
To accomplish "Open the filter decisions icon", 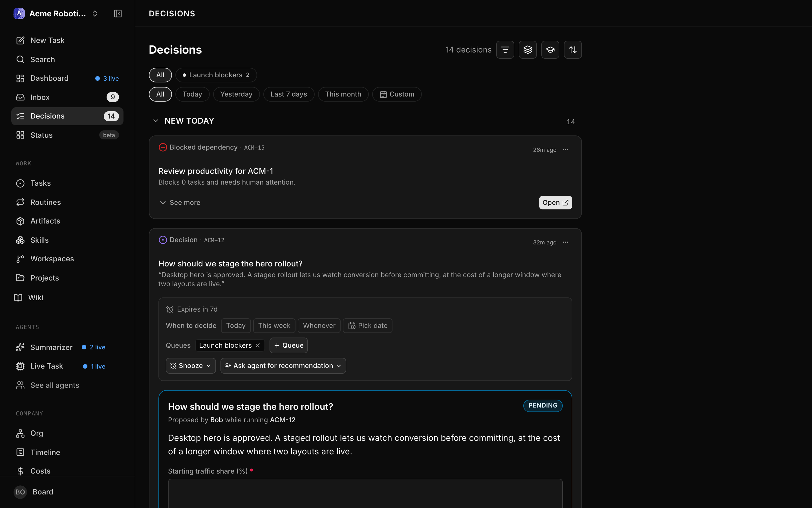I will click(x=505, y=50).
